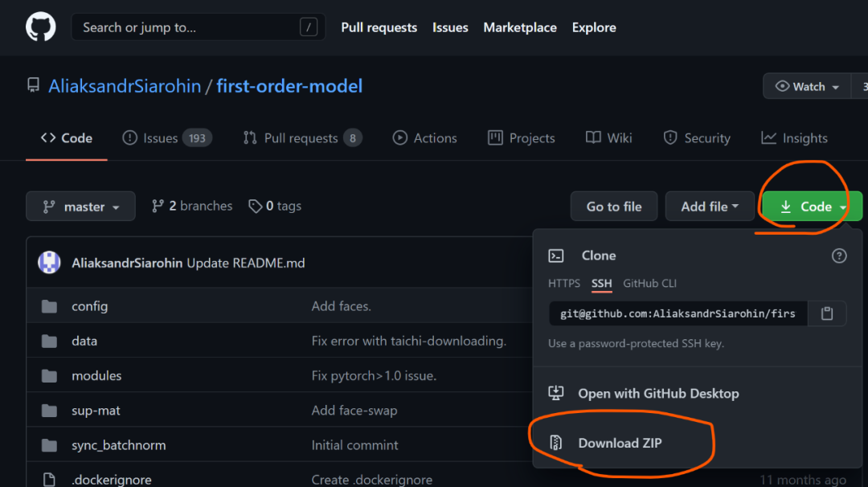Viewport: 868px width, 487px height.
Task: Click the data folder icon
Action: [x=49, y=341]
